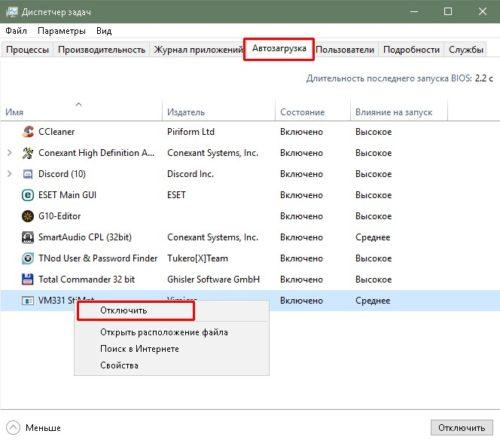Image resolution: width=500 pixels, height=446 pixels.
Task: Click the Меньше label to shrink view
Action: [x=43, y=428]
